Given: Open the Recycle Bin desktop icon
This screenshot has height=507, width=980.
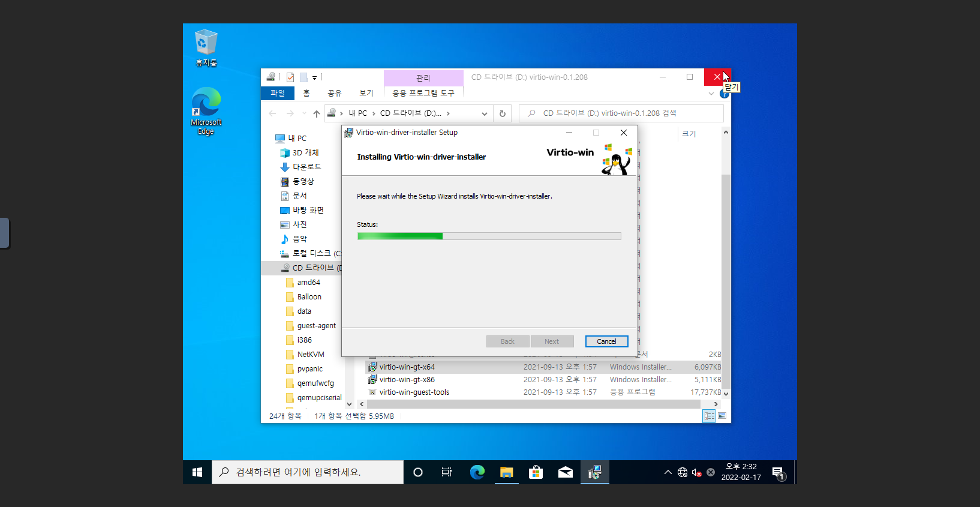Looking at the screenshot, I should point(206,48).
